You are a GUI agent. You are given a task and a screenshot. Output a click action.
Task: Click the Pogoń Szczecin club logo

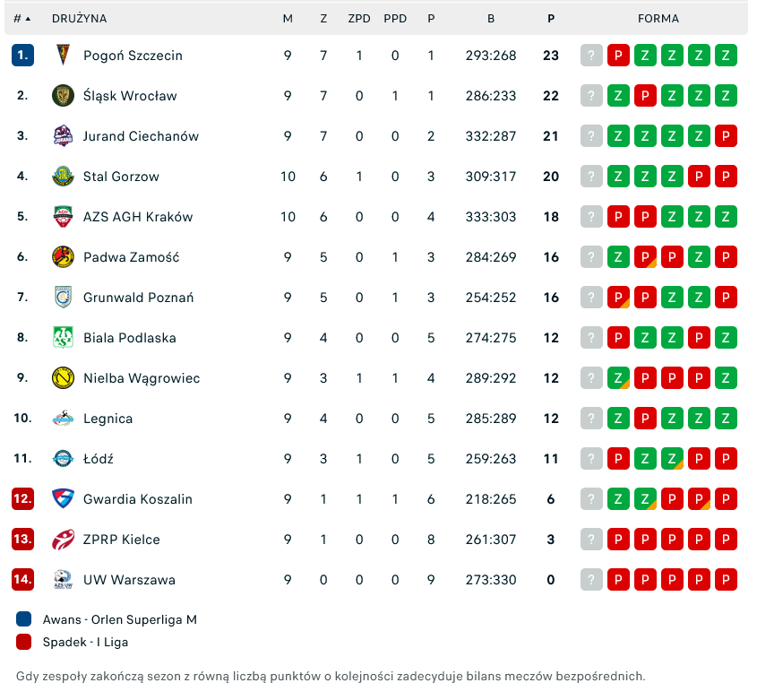coord(63,56)
